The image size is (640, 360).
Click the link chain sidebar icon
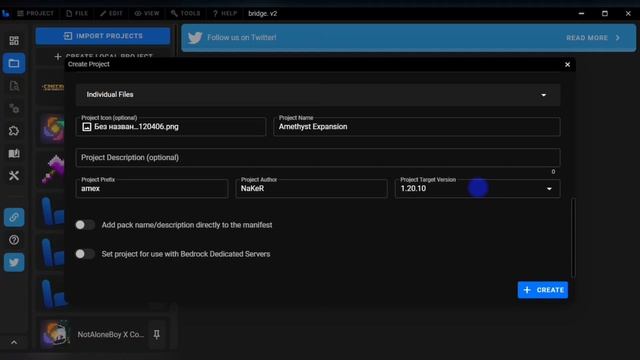(14, 217)
